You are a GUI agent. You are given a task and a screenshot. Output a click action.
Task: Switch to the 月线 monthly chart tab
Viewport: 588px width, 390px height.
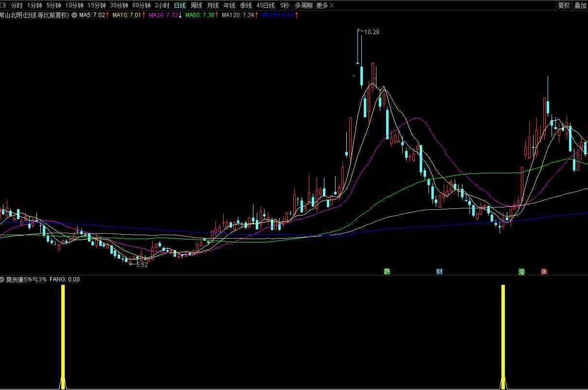tap(213, 5)
